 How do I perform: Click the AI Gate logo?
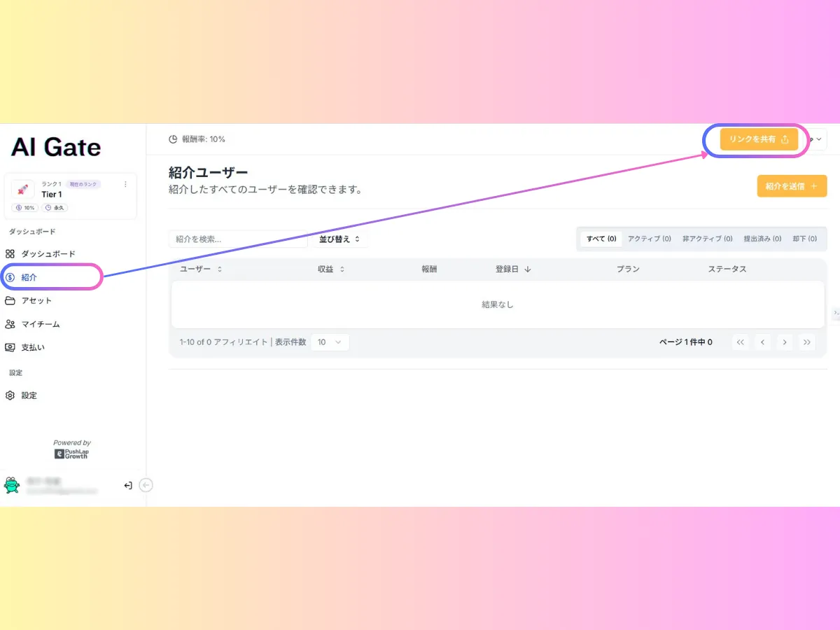[x=56, y=147]
